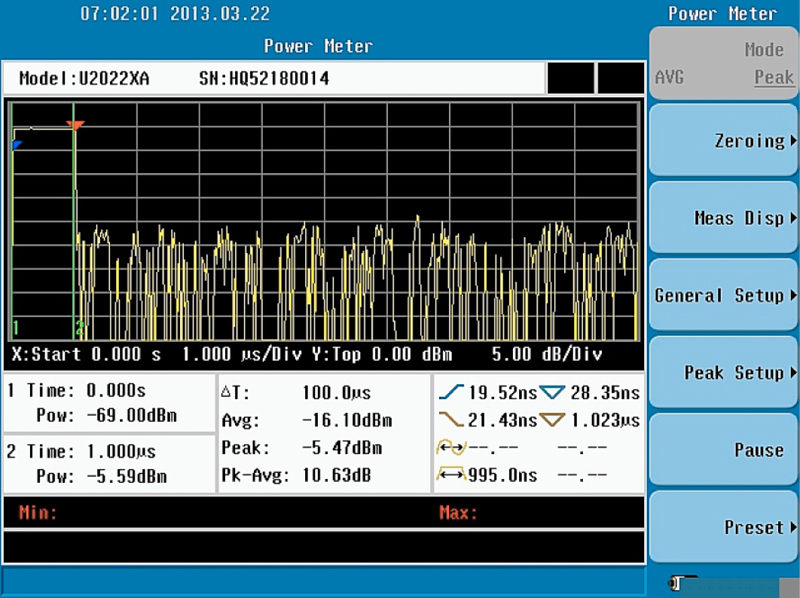Click the status indicator box beside the serial number

(570, 78)
